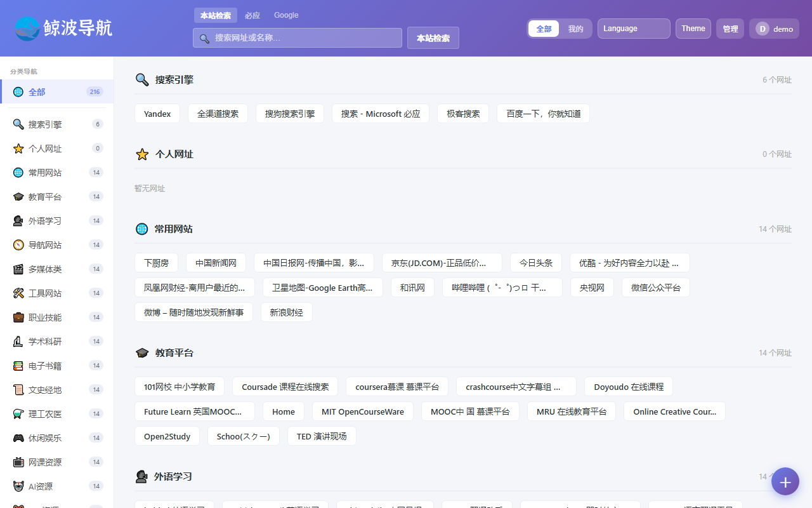Click gamepad icon beside sidebar 休闲娱乐
Viewport: 812px width, 508px height.
point(18,438)
